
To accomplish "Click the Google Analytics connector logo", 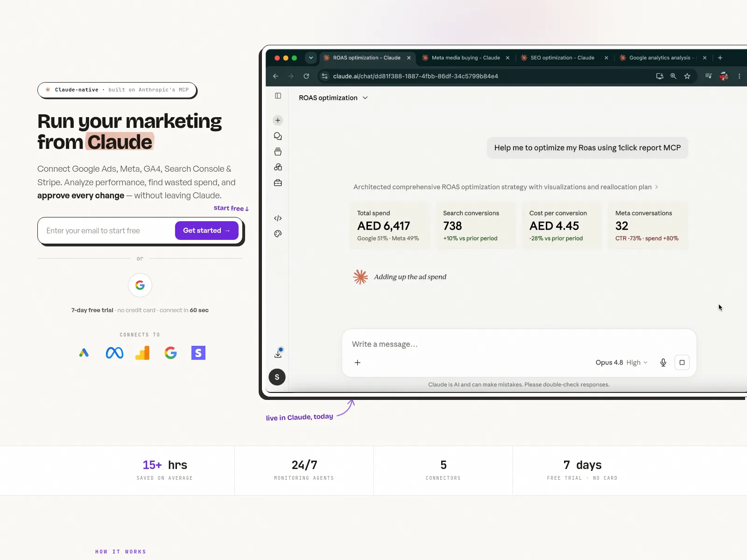I will 142,353.
